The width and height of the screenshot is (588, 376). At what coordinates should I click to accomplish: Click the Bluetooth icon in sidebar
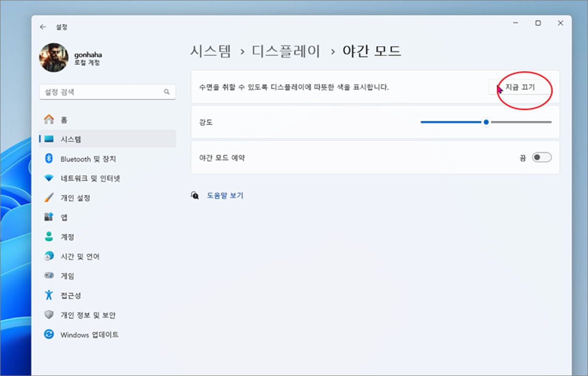click(x=49, y=159)
